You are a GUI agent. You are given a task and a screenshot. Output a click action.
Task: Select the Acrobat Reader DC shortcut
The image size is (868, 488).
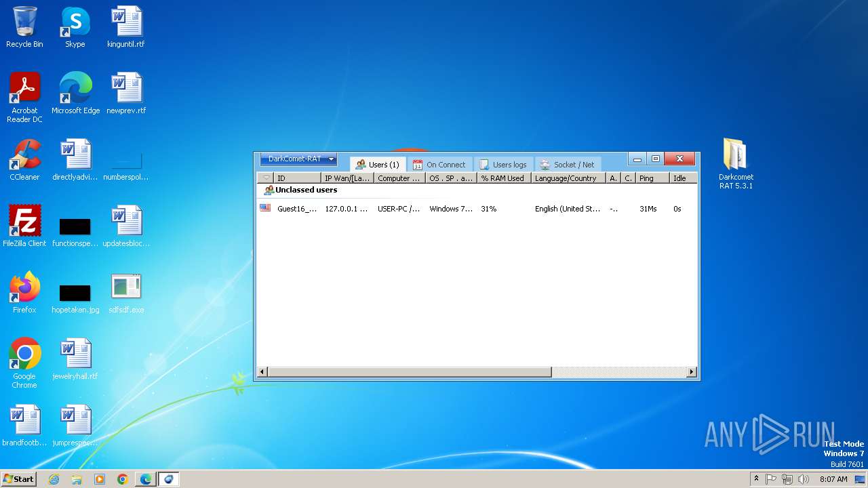[x=24, y=98]
